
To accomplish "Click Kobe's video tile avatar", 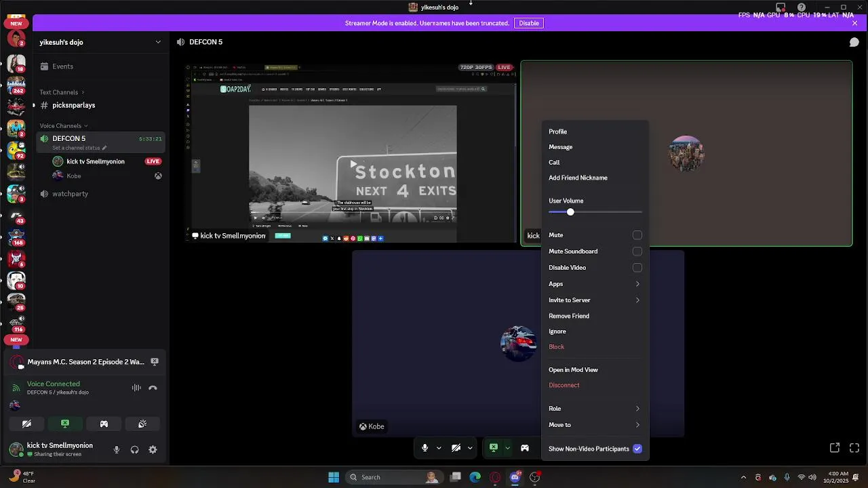I will [518, 344].
